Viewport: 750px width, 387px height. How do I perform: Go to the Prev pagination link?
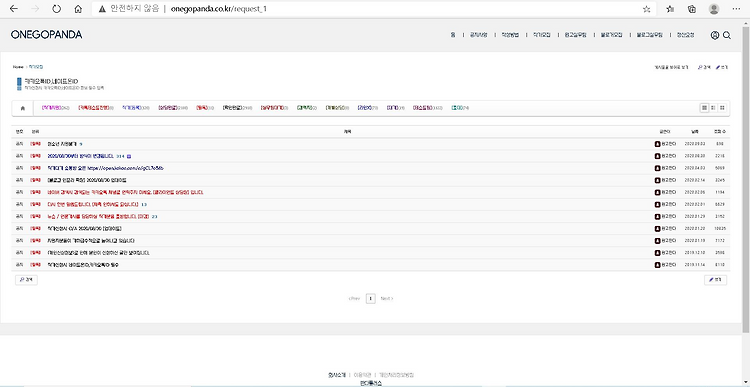(x=354, y=299)
